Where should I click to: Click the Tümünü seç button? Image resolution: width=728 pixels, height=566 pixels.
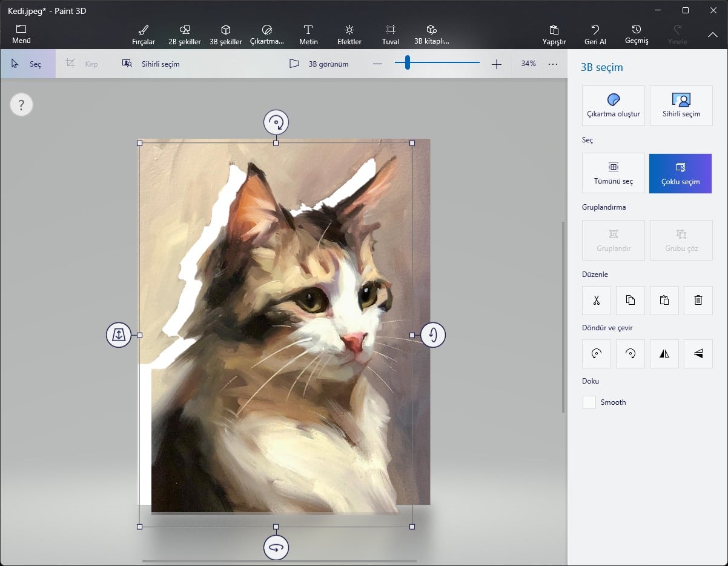pyautogui.click(x=613, y=173)
